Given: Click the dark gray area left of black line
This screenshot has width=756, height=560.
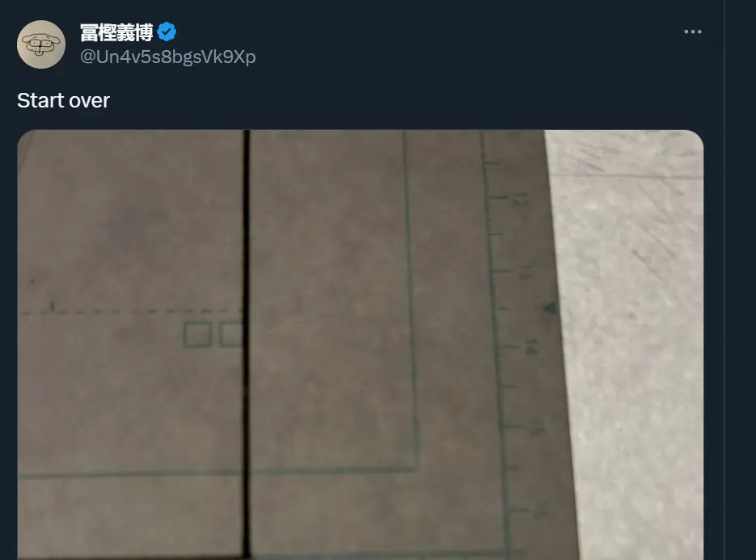Looking at the screenshot, I should pyautogui.click(x=130, y=217).
